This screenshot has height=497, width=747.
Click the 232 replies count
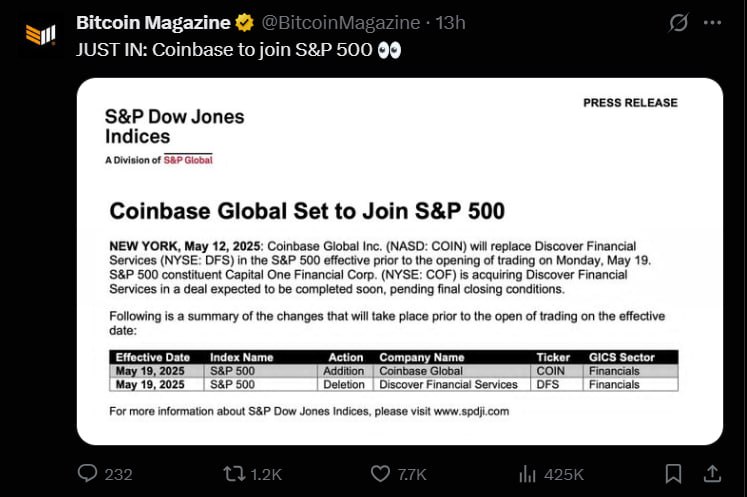pyautogui.click(x=118, y=475)
